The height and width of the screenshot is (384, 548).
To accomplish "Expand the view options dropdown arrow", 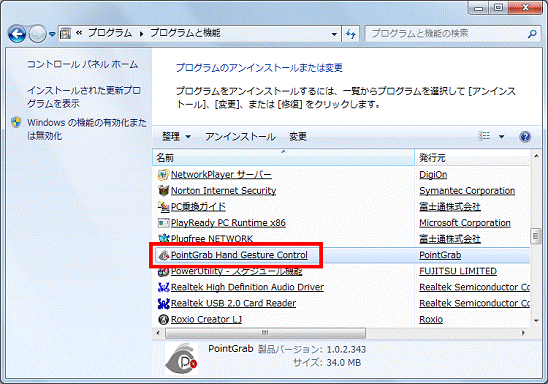I will click(501, 137).
